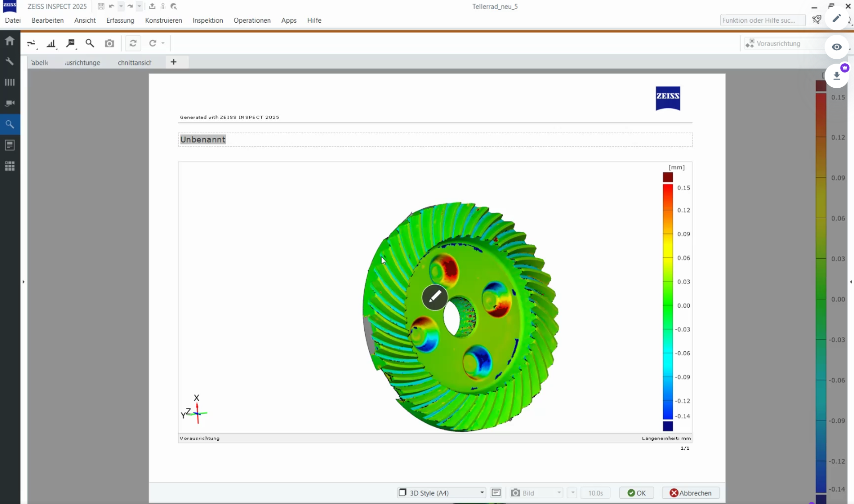The height and width of the screenshot is (504, 854).
Task: Open the Operationen menu
Action: coord(252,20)
